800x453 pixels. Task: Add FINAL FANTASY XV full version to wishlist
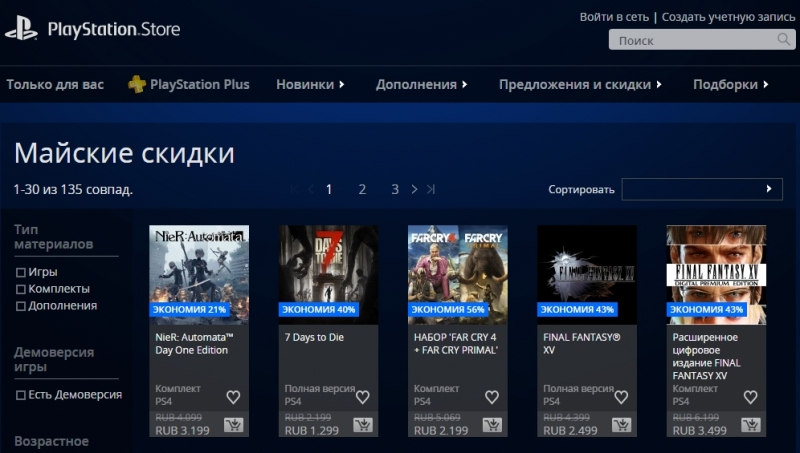click(621, 397)
